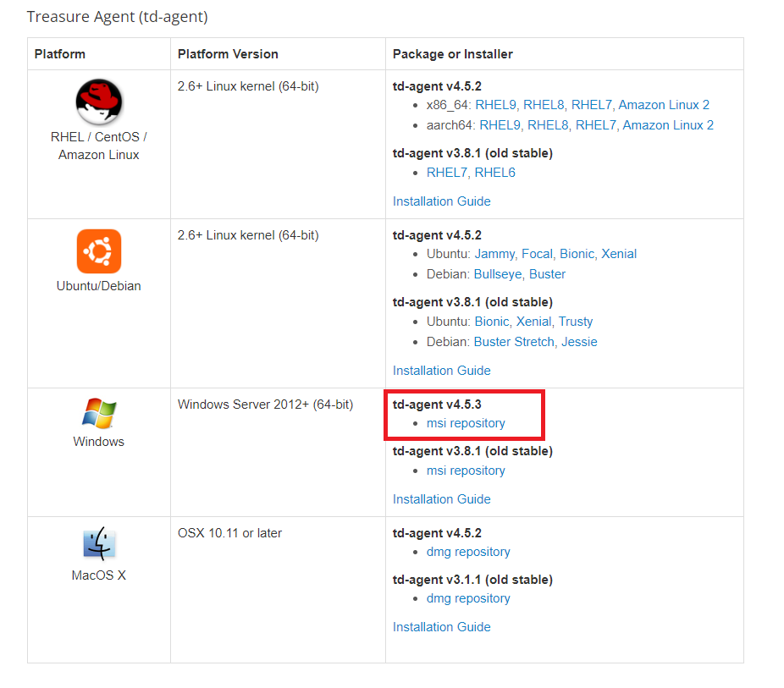
Task: Select RHEL row td-agent v4.5.2 heading
Action: pos(437,86)
